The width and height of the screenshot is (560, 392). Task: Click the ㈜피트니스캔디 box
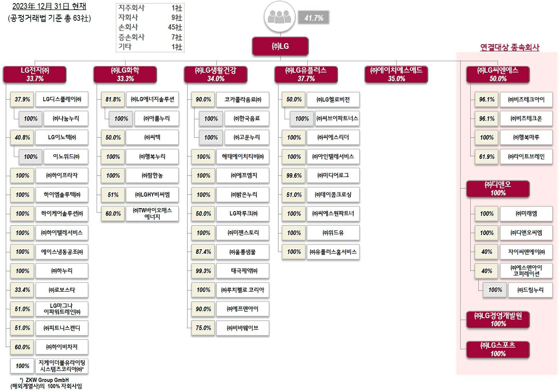point(62,328)
